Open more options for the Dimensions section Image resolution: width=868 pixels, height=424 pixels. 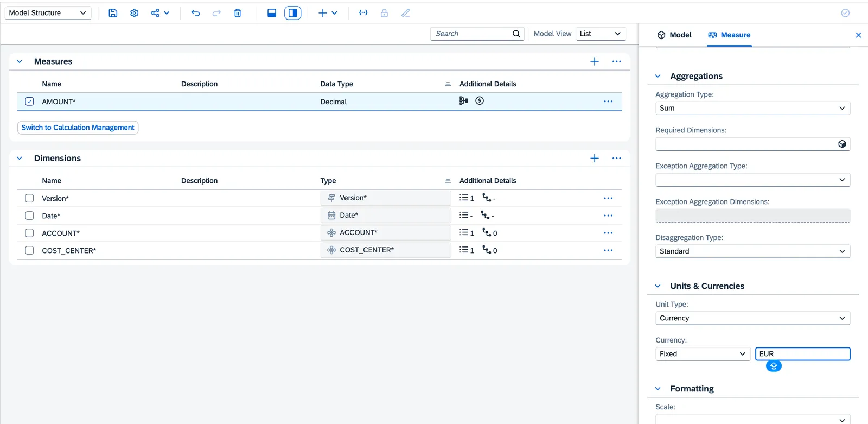(616, 158)
